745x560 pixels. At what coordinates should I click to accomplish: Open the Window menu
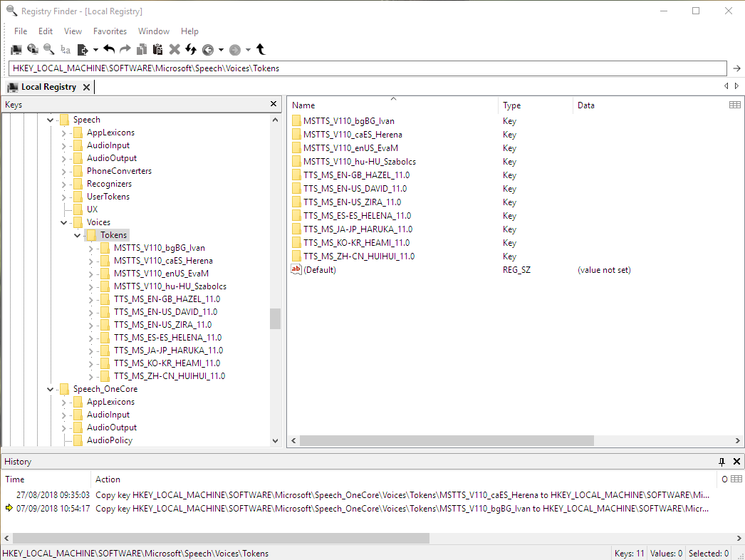153,31
